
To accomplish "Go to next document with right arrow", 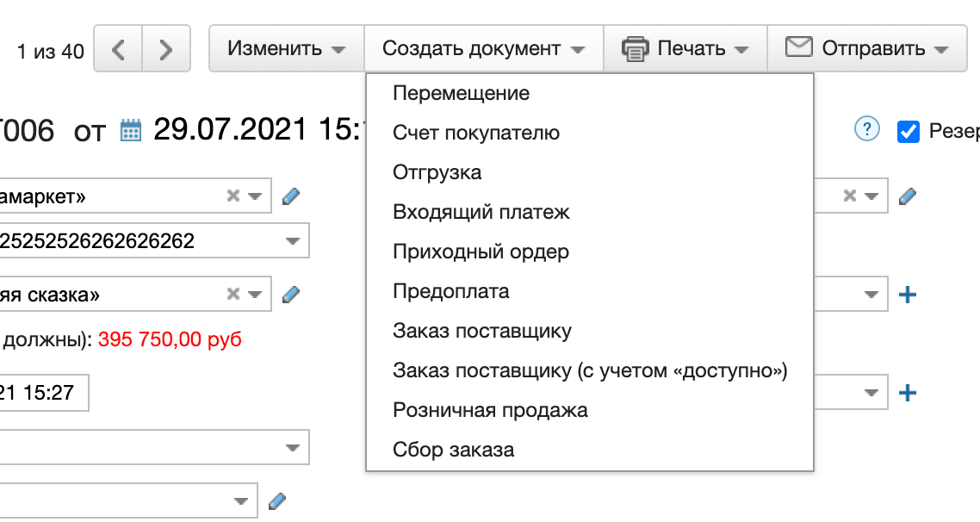I will [166, 49].
